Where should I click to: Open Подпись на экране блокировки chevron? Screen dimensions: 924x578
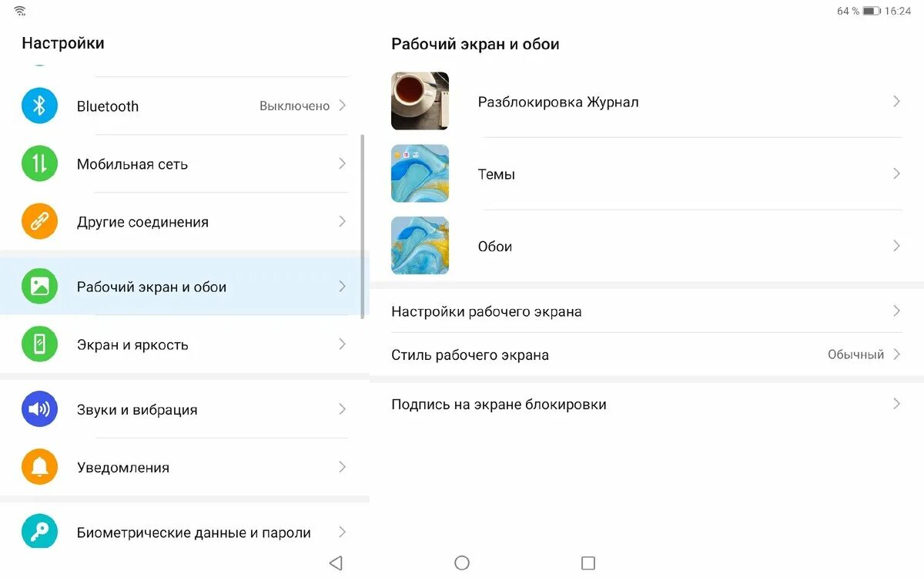896,404
